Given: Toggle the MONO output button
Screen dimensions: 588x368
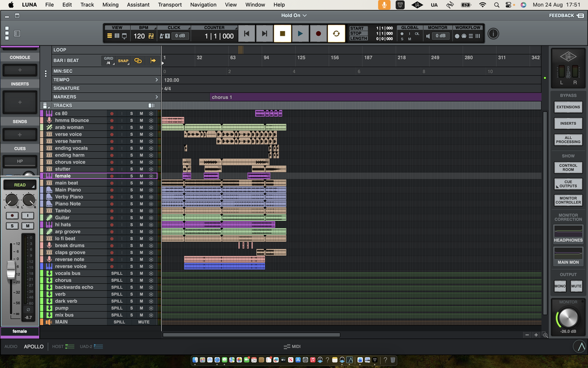Looking at the screenshot, I should coord(560,286).
